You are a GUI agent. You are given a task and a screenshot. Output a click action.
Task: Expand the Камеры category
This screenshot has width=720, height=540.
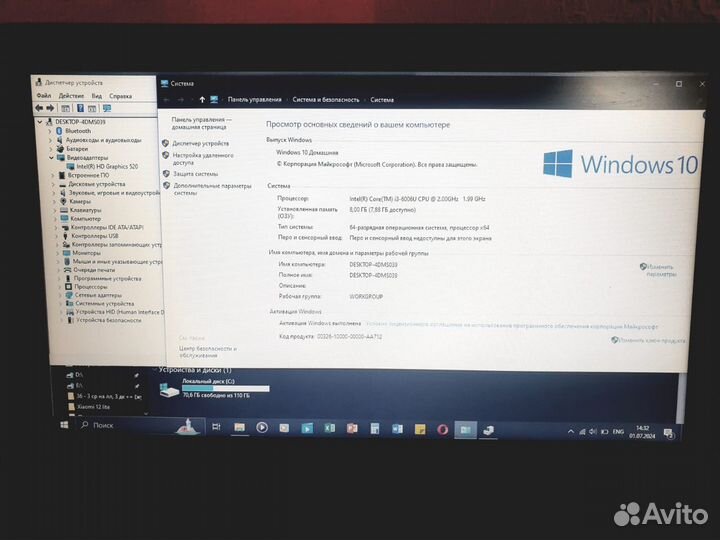[54, 202]
